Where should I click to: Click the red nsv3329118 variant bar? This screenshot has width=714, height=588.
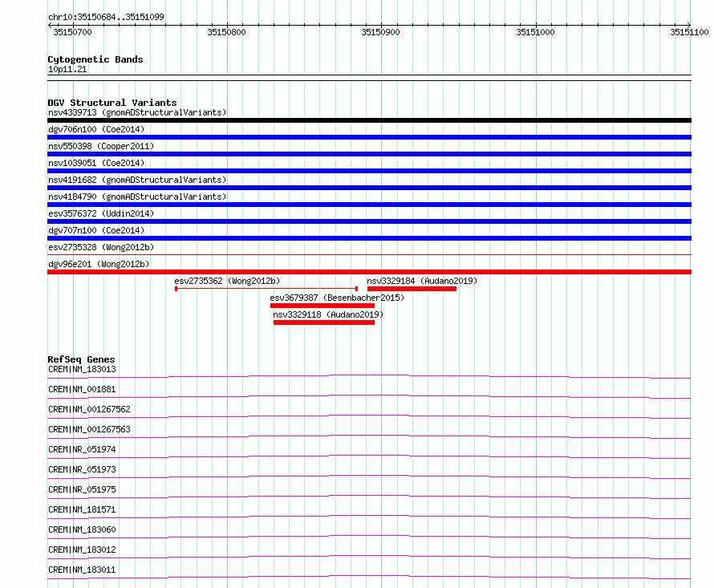pos(324,322)
